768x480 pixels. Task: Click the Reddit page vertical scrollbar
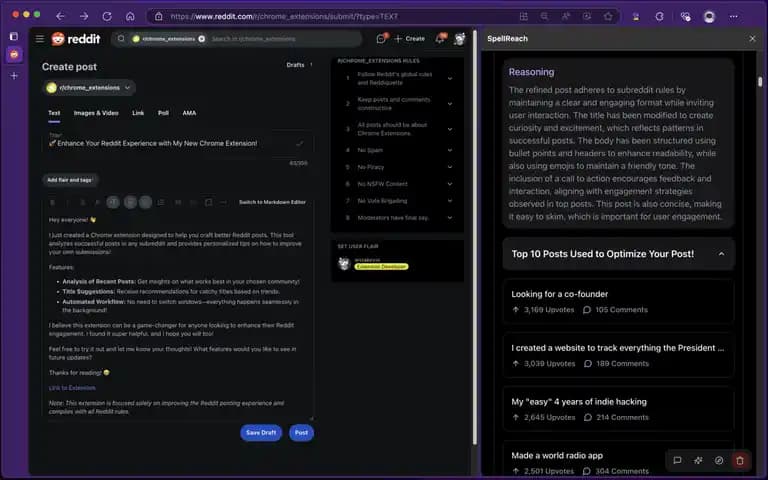click(475, 237)
